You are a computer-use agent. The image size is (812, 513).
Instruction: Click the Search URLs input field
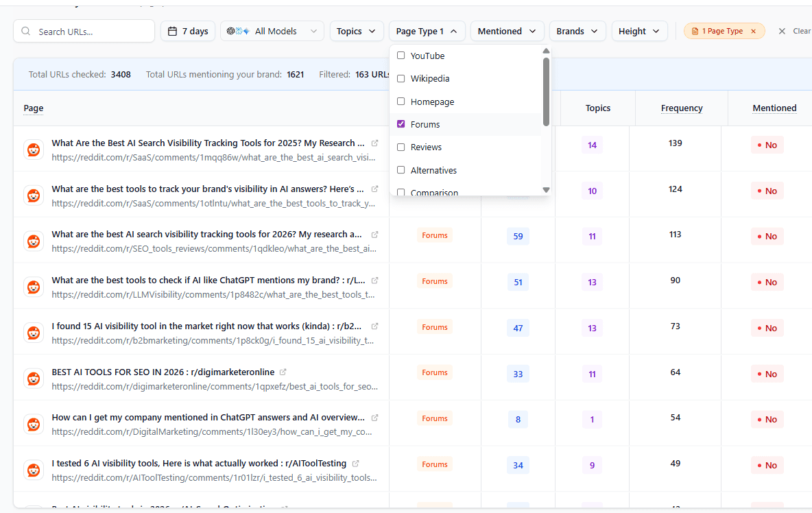[84, 31]
